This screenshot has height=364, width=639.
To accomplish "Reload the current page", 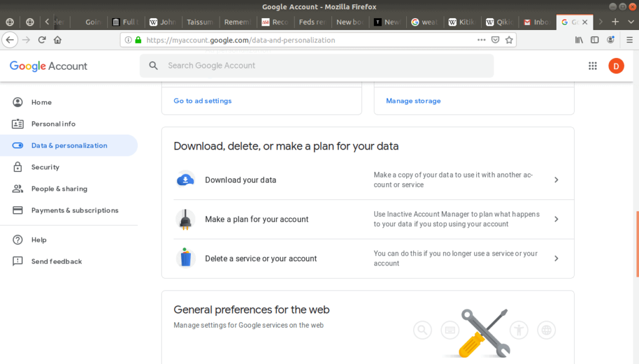I will (42, 40).
